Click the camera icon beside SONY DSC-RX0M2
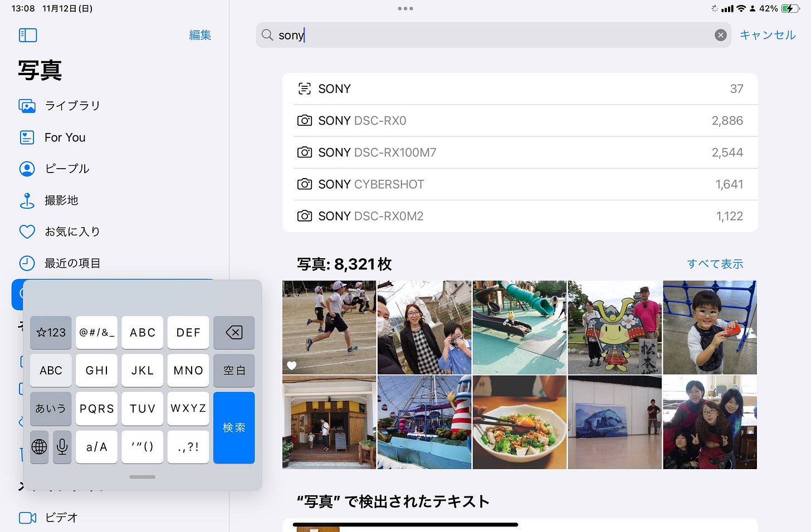Image resolution: width=811 pixels, height=532 pixels. click(x=305, y=215)
